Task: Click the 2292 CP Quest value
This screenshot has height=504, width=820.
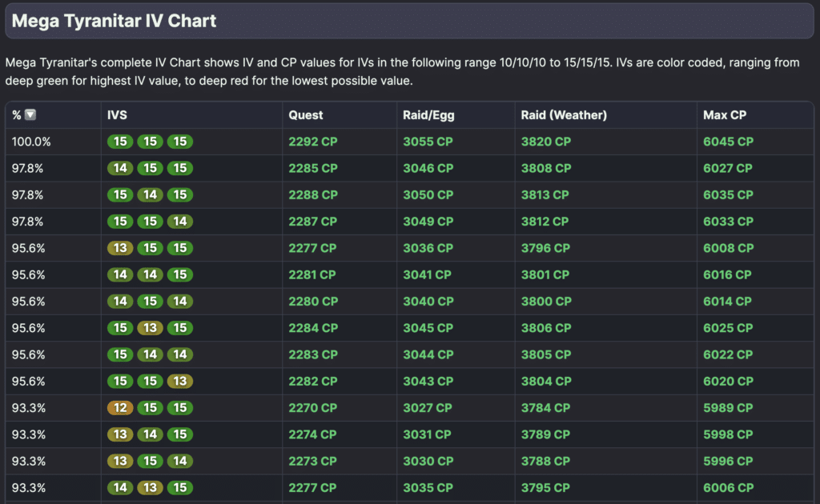Action: (x=313, y=142)
